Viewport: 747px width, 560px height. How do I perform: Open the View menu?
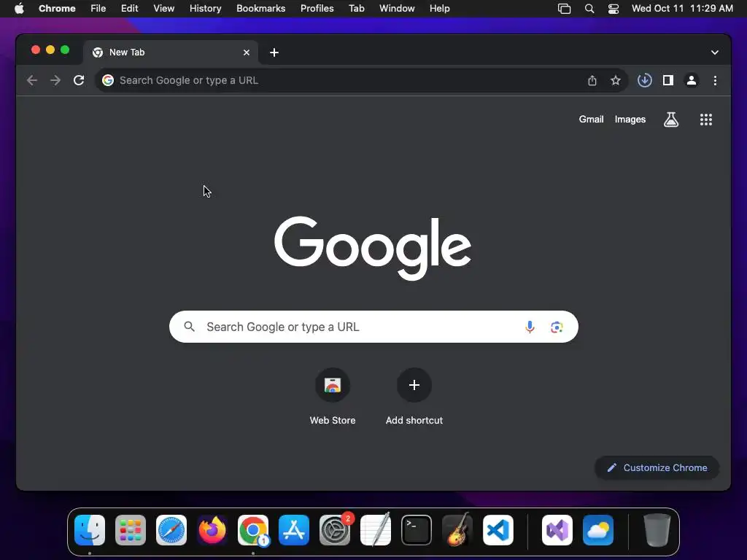pos(163,9)
